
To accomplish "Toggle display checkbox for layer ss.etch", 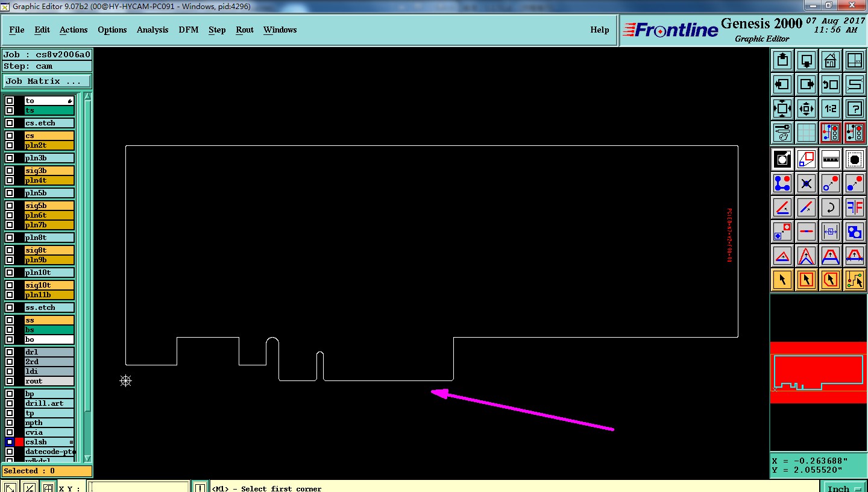I will coord(10,307).
